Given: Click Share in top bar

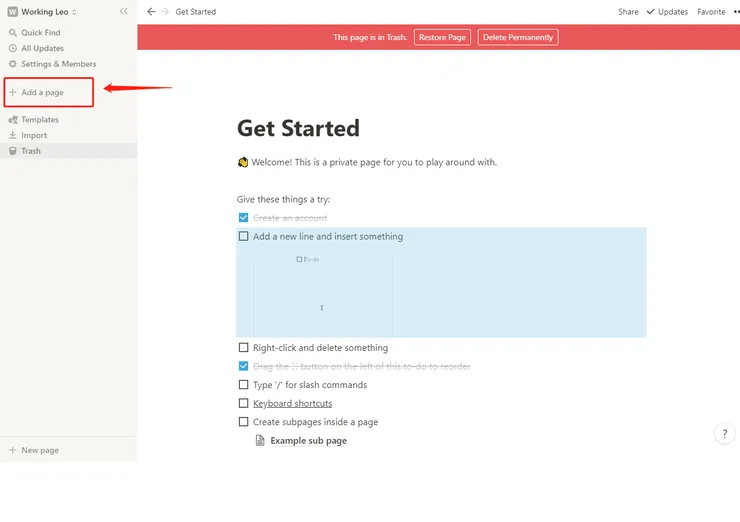Looking at the screenshot, I should pyautogui.click(x=628, y=12).
